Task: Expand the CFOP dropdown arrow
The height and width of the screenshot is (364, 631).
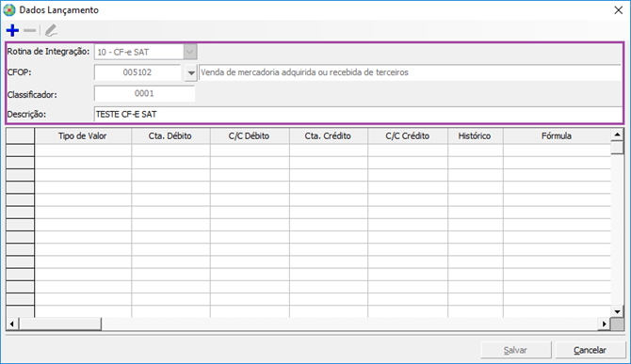Action: coord(191,72)
